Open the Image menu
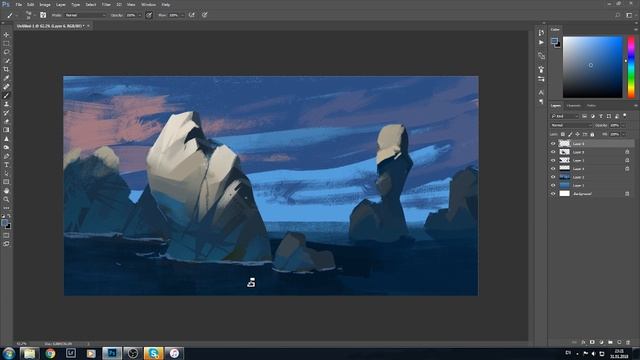 pos(45,4)
